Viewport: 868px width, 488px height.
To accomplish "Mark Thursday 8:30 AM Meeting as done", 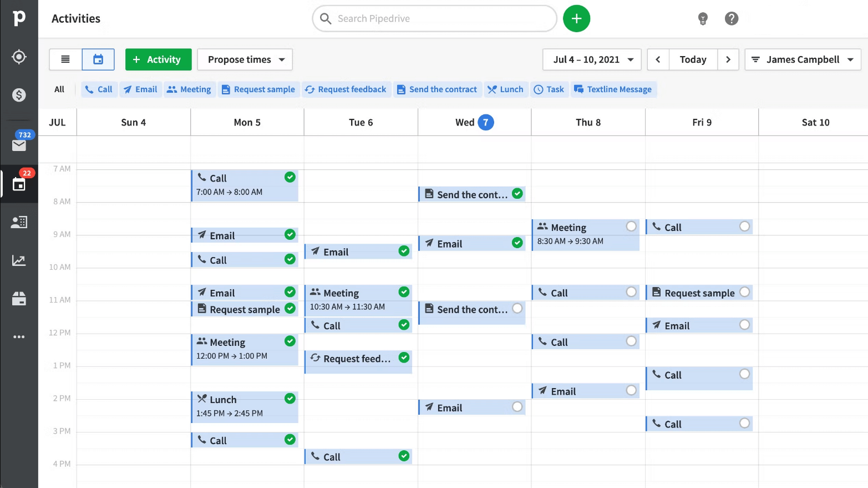I will click(631, 226).
